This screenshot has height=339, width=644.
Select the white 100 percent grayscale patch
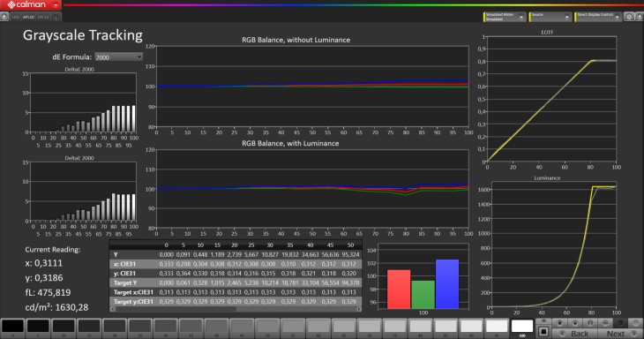tap(522, 327)
